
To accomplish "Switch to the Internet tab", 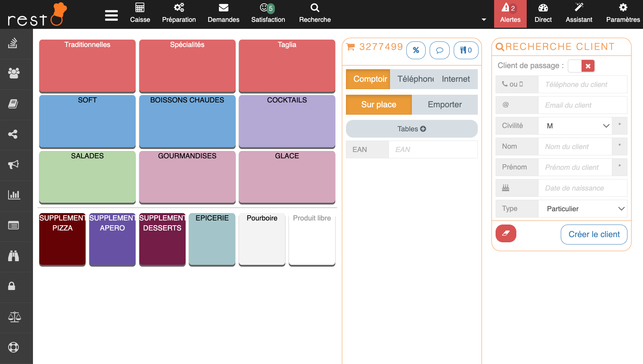I will [456, 79].
